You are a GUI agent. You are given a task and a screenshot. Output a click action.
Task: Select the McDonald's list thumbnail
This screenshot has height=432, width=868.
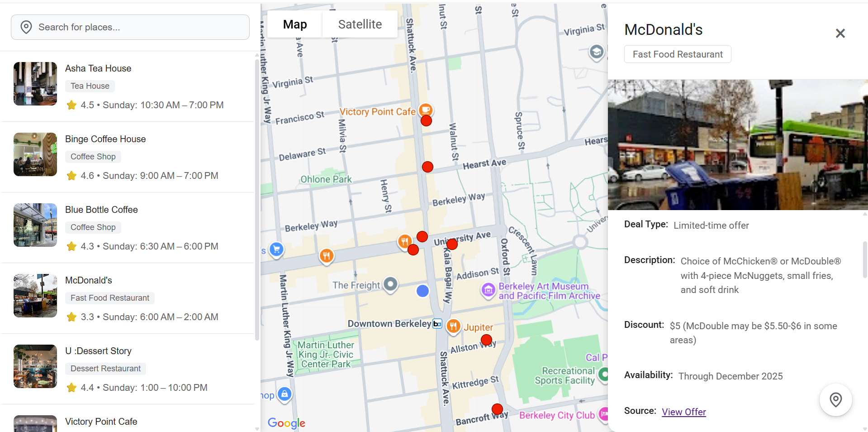pos(35,296)
